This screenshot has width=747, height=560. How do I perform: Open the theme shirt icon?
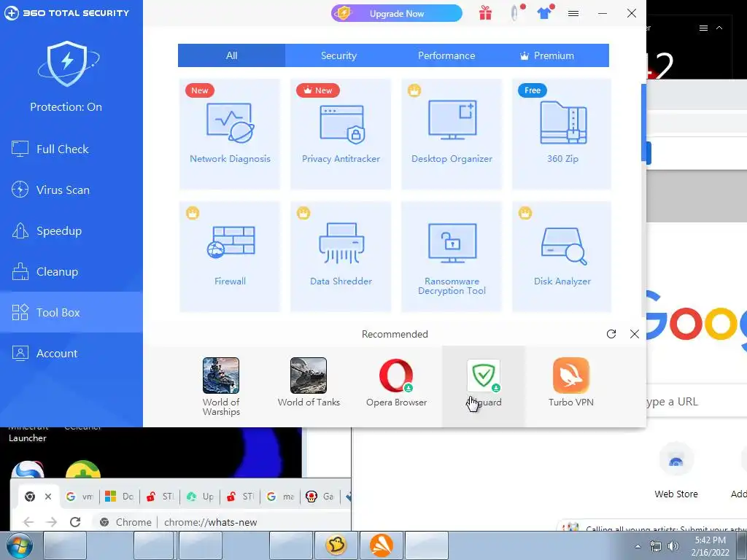pos(544,13)
